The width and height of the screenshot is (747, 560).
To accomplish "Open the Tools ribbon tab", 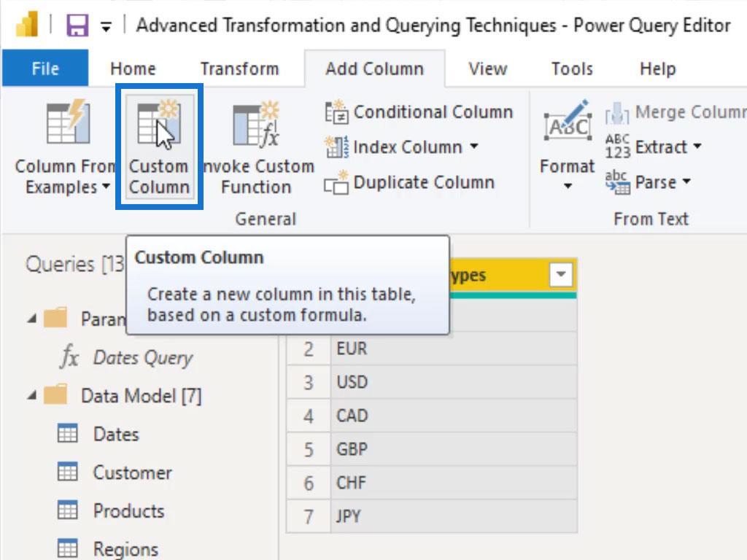I will pos(572,69).
